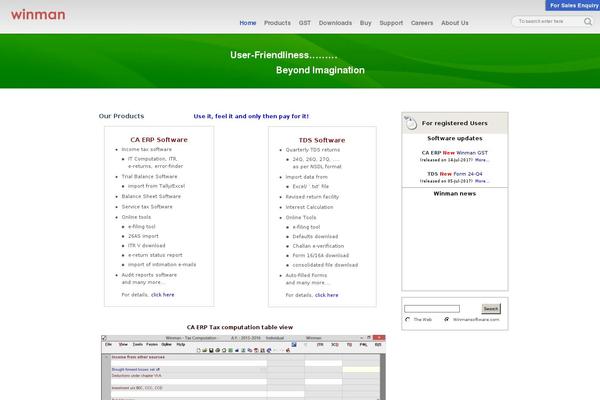Open CA ERP Software click here link
Image resolution: width=600 pixels, height=400 pixels.
[x=163, y=295]
